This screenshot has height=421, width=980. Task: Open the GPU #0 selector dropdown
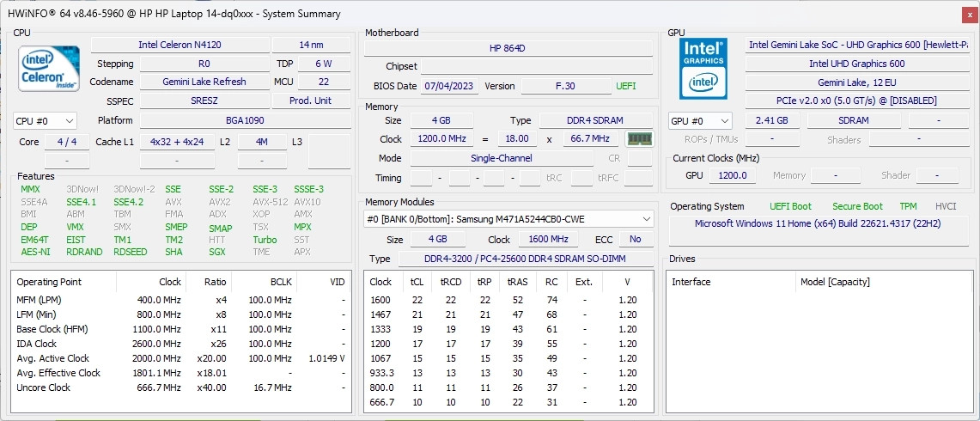700,121
